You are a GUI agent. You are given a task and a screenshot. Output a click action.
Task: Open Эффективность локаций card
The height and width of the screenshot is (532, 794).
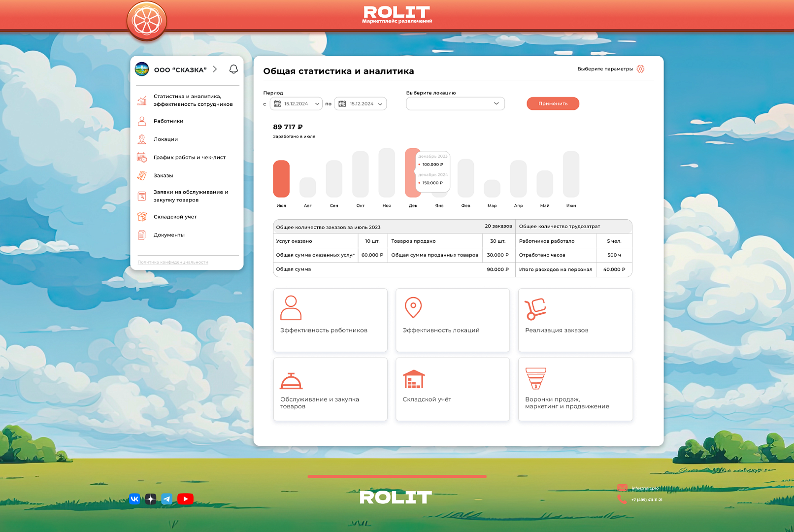[452, 320]
